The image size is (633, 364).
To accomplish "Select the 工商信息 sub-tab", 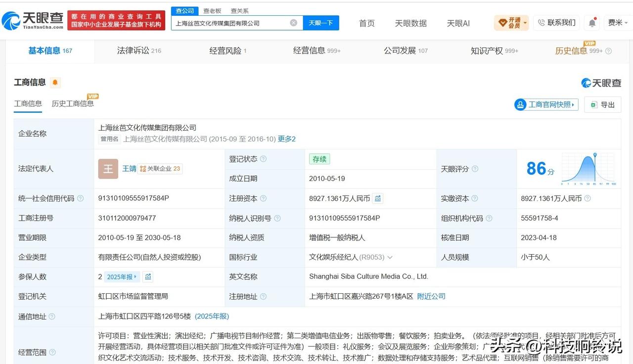I will point(28,103).
